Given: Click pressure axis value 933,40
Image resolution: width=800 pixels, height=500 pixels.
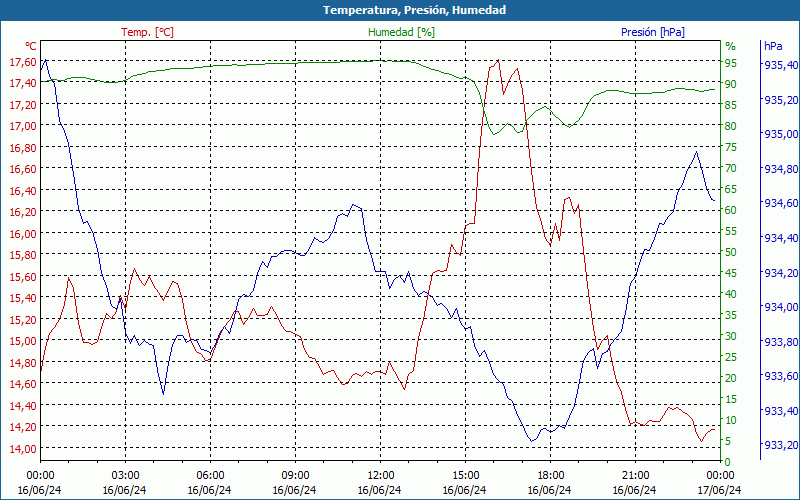Looking at the screenshot, I should pyautogui.click(x=780, y=411).
